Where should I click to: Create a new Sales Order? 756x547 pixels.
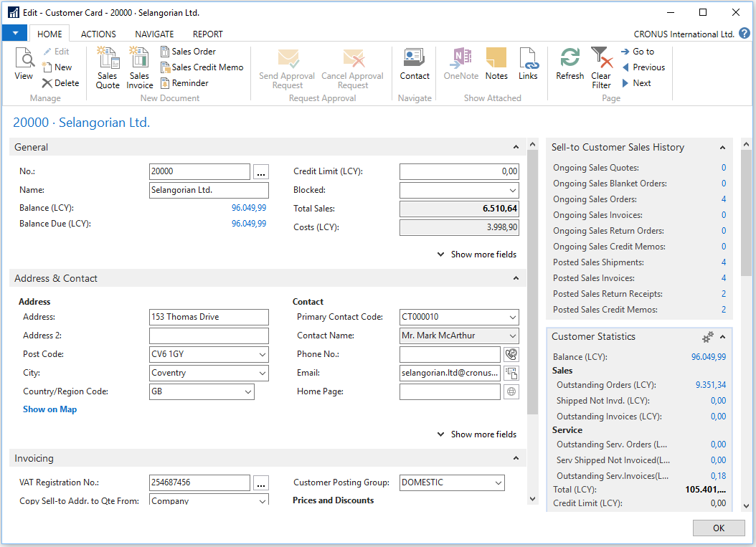coord(189,52)
